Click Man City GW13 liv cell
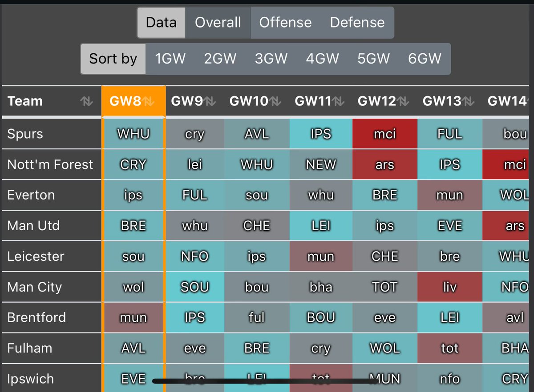 (x=450, y=287)
